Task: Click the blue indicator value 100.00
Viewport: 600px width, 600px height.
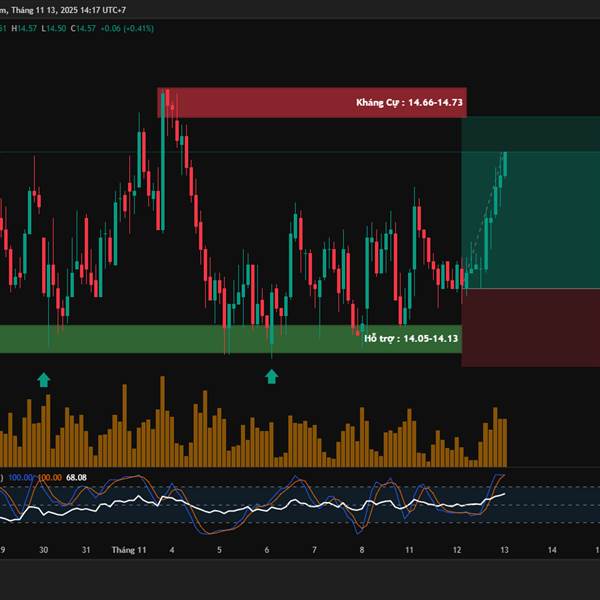Action: pyautogui.click(x=20, y=478)
